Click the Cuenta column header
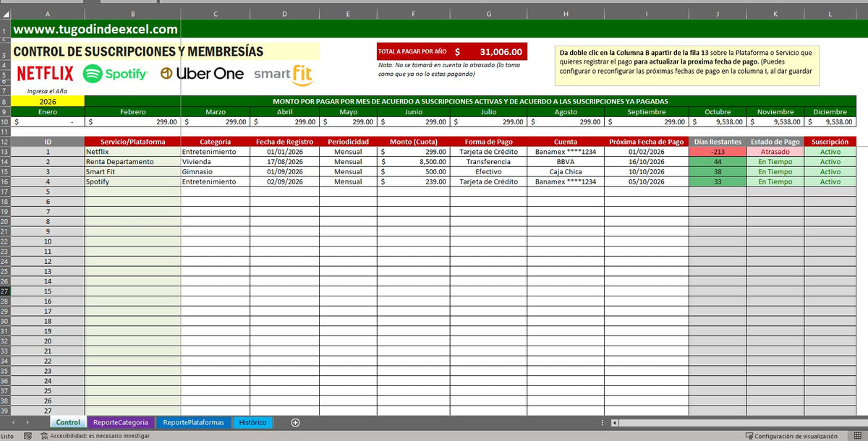Image resolution: width=868 pixels, height=441 pixels. (x=566, y=142)
